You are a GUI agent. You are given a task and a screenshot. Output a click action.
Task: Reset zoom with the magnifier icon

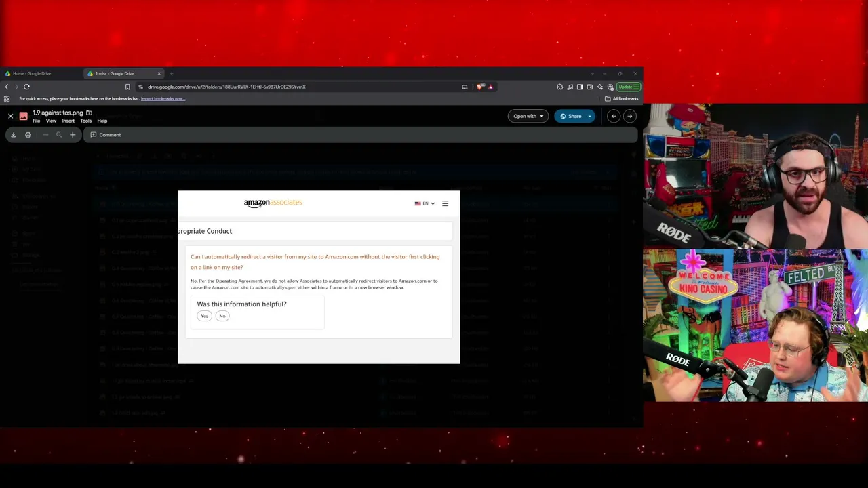[x=59, y=135]
